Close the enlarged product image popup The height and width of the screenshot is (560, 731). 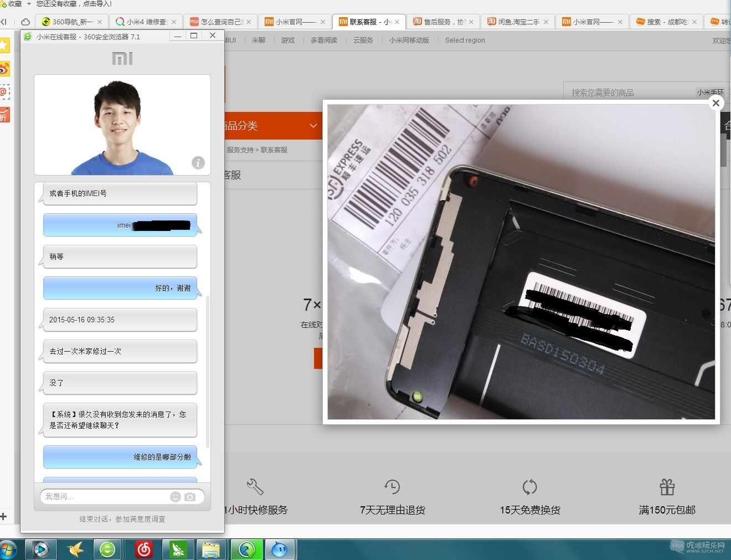pos(715,103)
